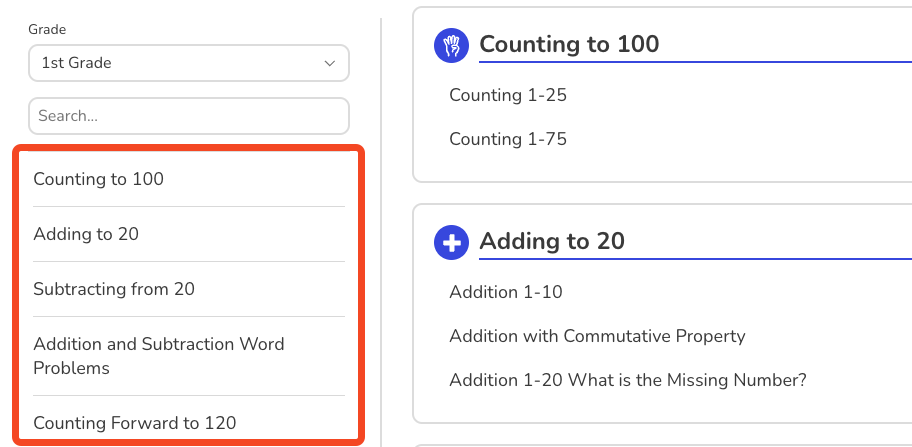
Task: Click the Adding to 20 section heading
Action: pos(552,241)
